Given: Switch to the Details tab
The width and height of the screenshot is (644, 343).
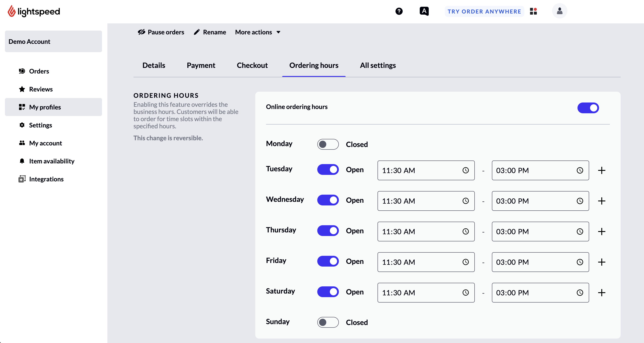Looking at the screenshot, I should click(154, 65).
